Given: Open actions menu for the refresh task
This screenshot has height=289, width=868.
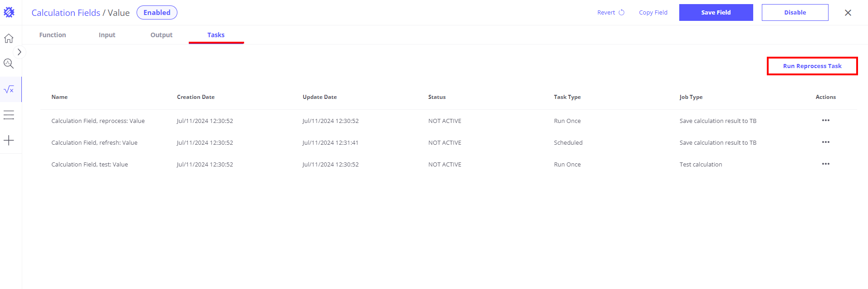Looking at the screenshot, I should [x=825, y=142].
